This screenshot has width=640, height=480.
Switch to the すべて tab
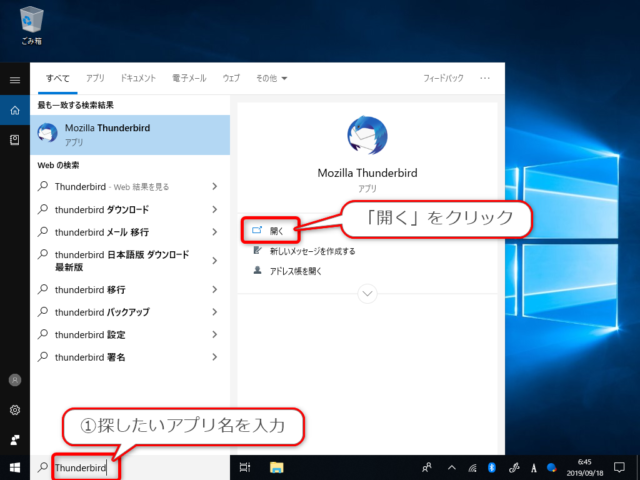[58, 78]
